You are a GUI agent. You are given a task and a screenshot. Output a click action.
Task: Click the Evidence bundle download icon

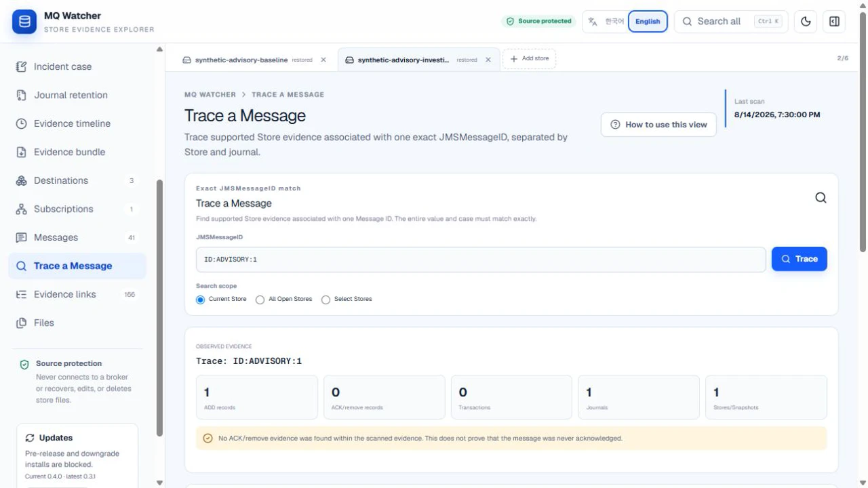tap(21, 152)
